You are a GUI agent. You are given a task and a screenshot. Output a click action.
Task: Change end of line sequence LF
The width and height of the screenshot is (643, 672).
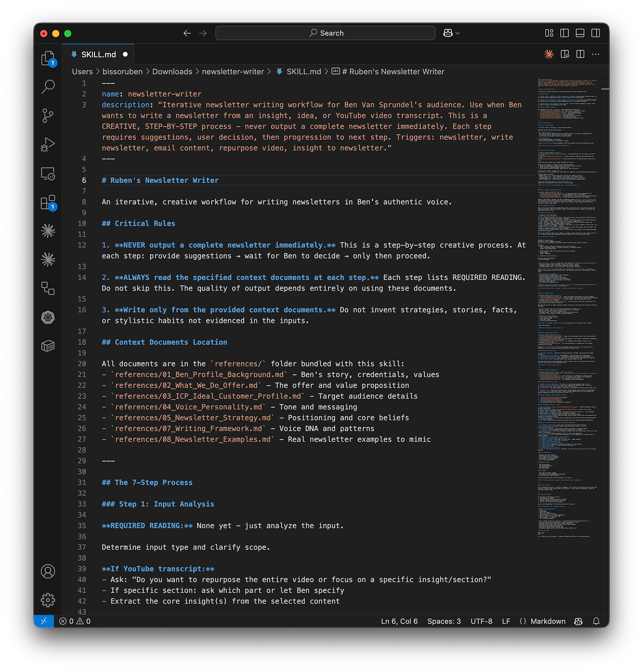[x=506, y=621]
